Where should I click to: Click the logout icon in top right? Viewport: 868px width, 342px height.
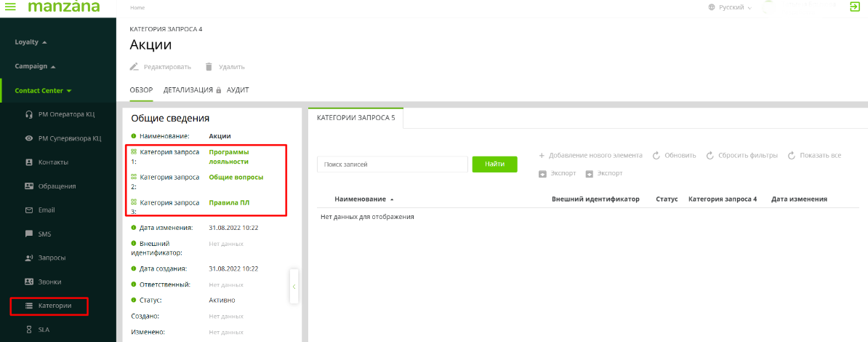coord(854,7)
